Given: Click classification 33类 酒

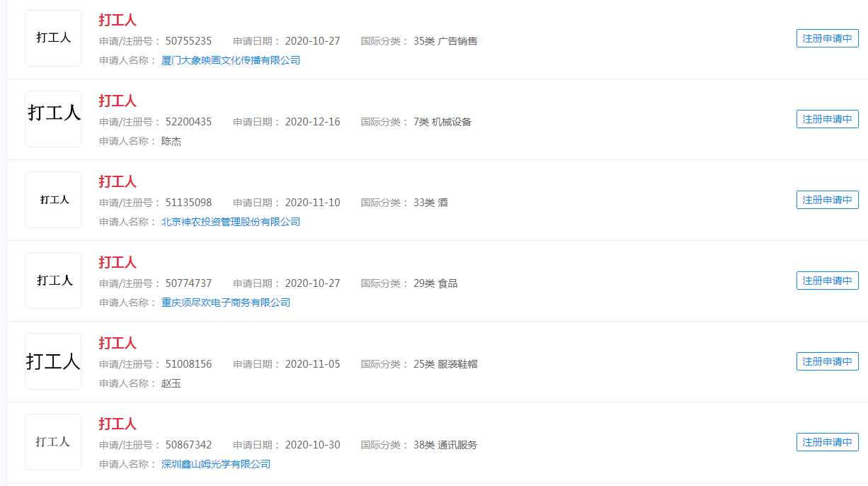Looking at the screenshot, I should 430,203.
